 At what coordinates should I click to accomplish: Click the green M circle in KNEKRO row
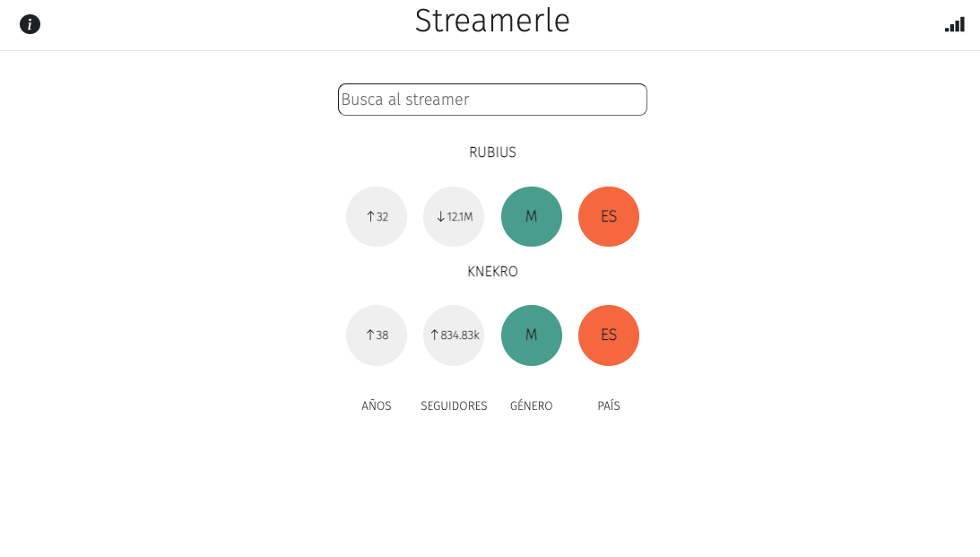(x=531, y=335)
